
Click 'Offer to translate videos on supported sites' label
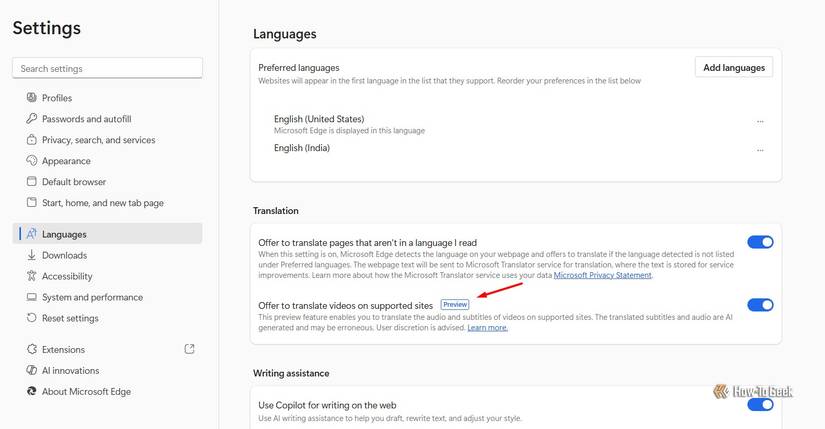[345, 305]
